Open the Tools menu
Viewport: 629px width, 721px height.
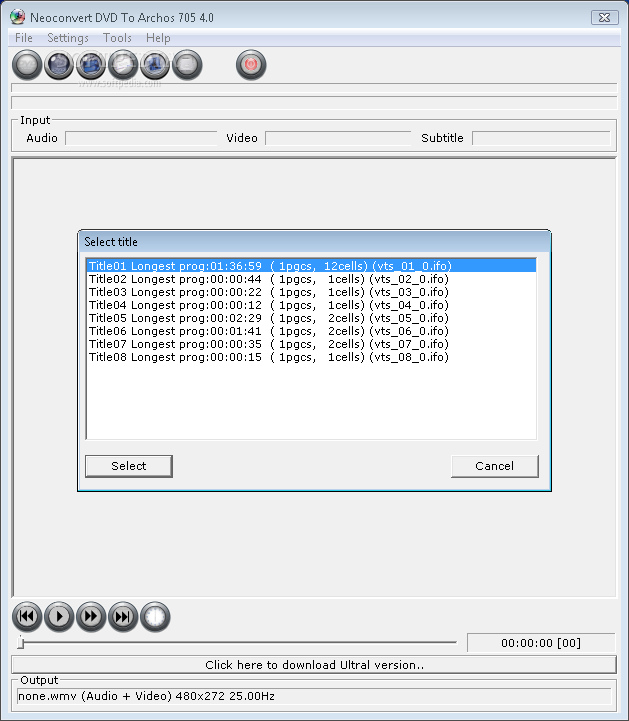pyautogui.click(x=117, y=38)
